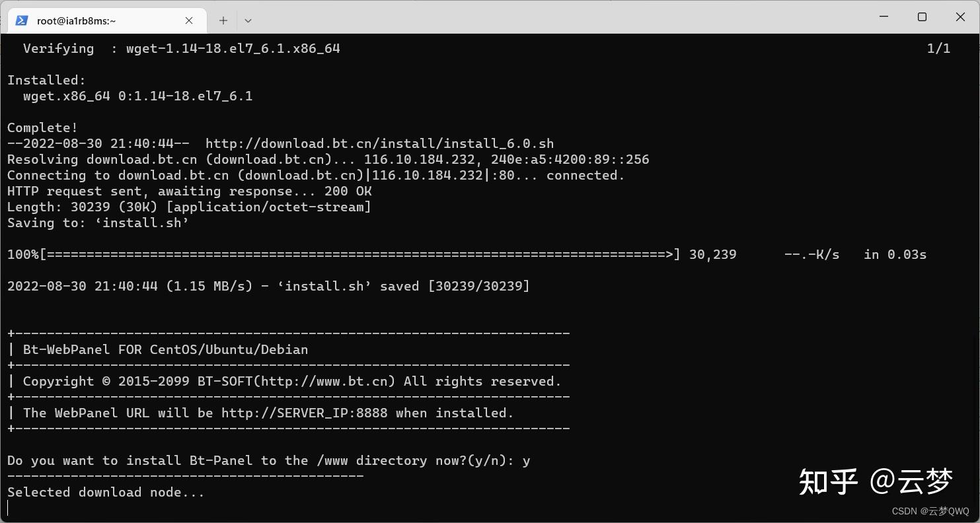Image resolution: width=980 pixels, height=523 pixels.
Task: Minimize the terminal window
Action: pyautogui.click(x=883, y=17)
